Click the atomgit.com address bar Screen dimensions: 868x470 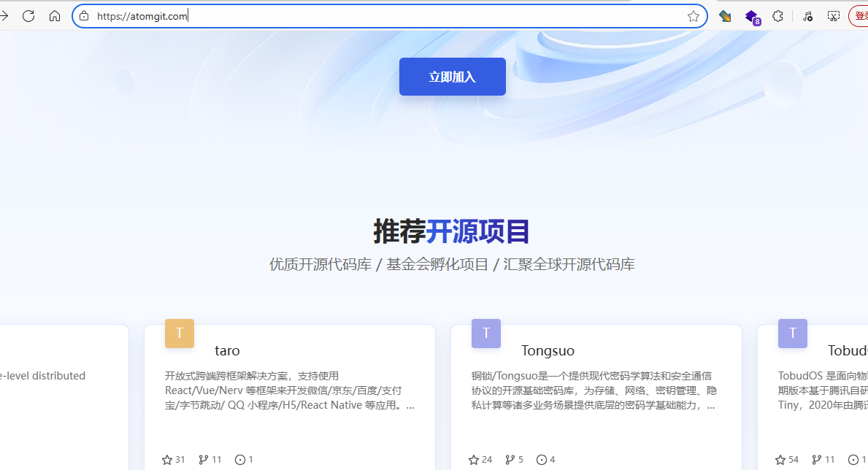pyautogui.click(x=390, y=16)
